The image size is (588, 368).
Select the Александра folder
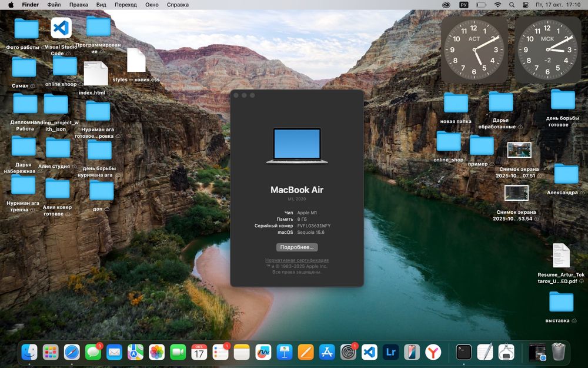coord(566,174)
